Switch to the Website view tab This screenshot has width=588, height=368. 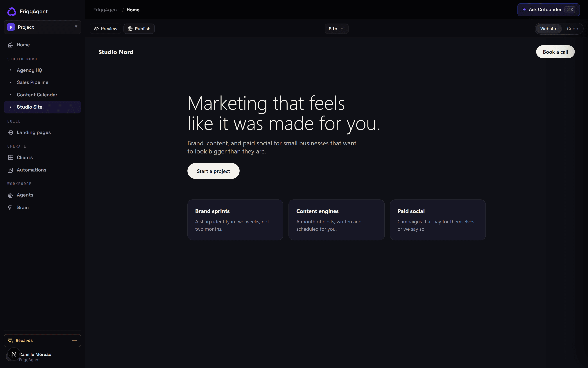click(x=549, y=29)
